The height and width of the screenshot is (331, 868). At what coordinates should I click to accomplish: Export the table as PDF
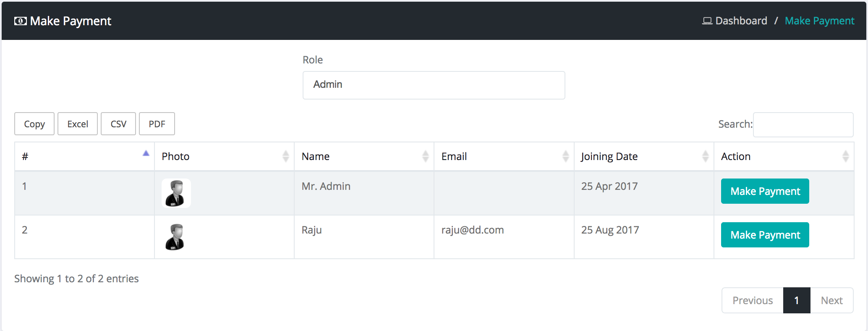tap(157, 124)
